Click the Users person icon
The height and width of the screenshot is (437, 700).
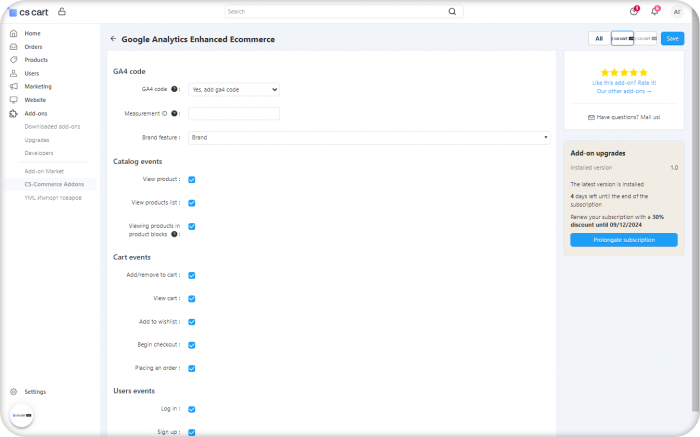pos(13,73)
